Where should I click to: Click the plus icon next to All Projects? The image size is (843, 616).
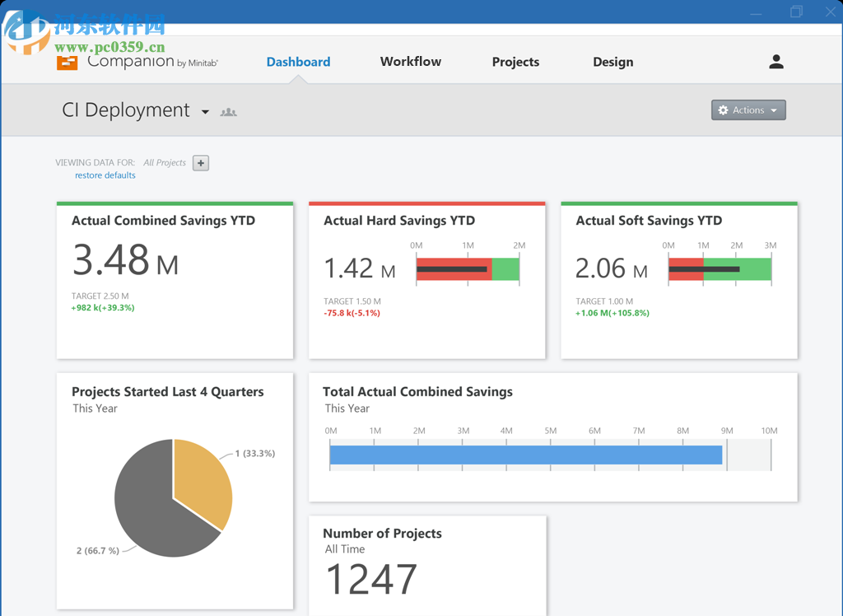(x=200, y=162)
